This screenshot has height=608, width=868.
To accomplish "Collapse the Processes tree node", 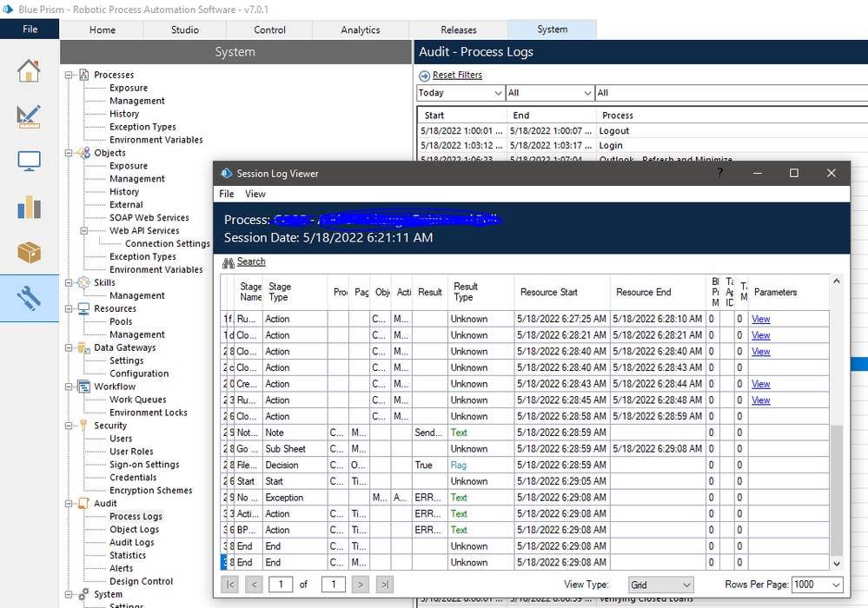I will pyautogui.click(x=69, y=75).
